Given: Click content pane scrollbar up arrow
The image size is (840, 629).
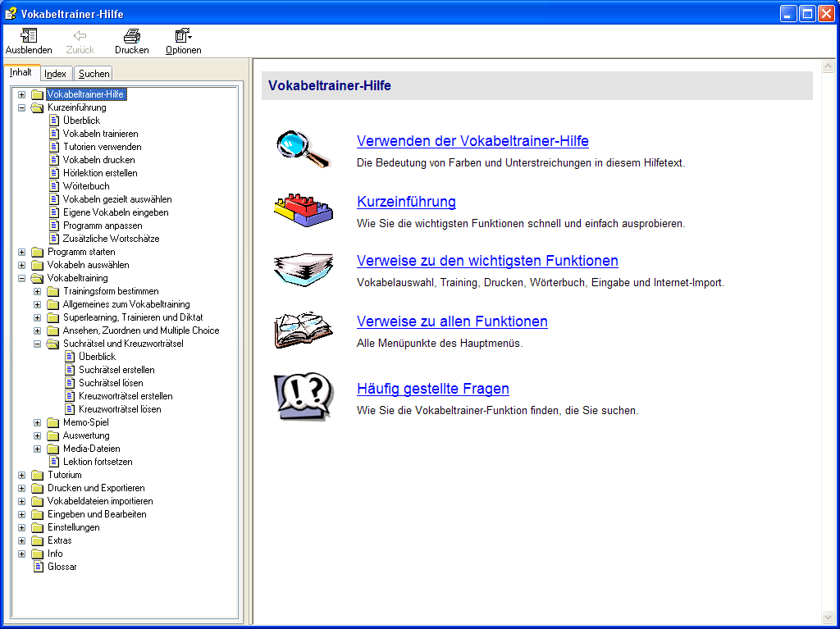Looking at the screenshot, I should tap(829, 66).
